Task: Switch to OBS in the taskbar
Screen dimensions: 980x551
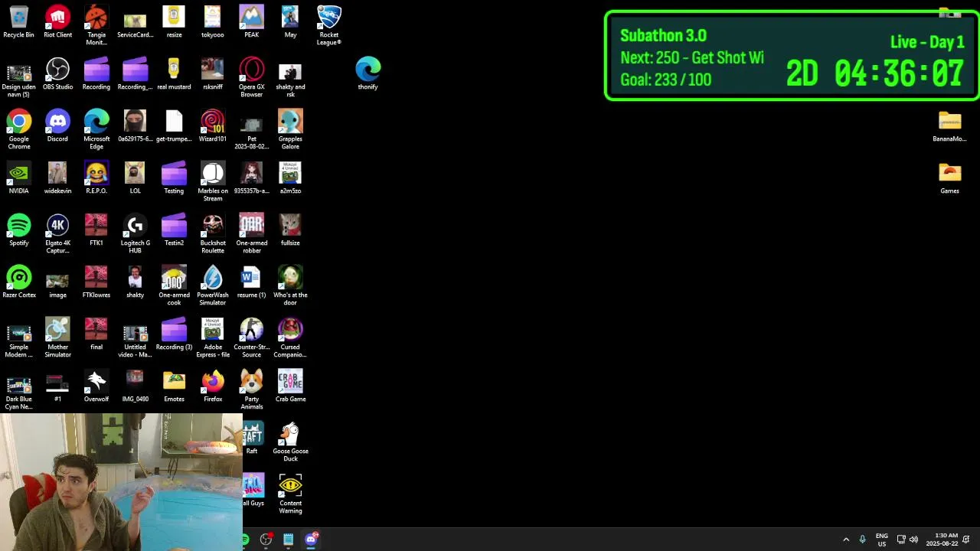Action: (x=266, y=540)
